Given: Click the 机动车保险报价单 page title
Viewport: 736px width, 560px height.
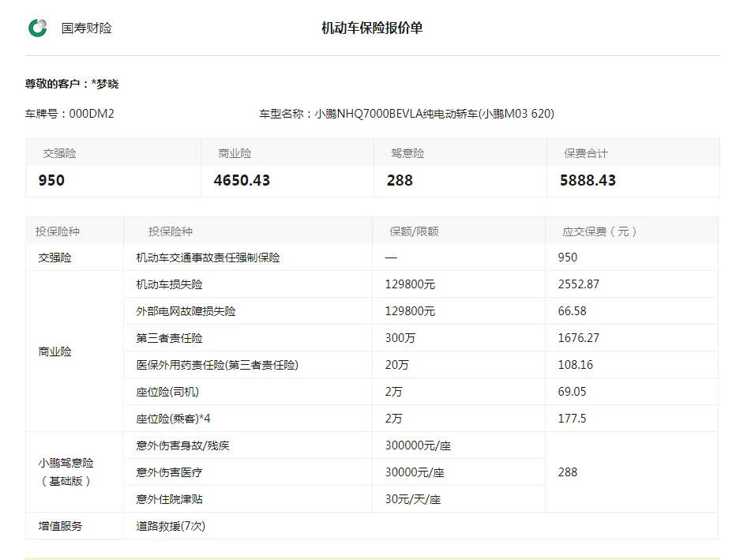Looking at the screenshot, I should (372, 28).
